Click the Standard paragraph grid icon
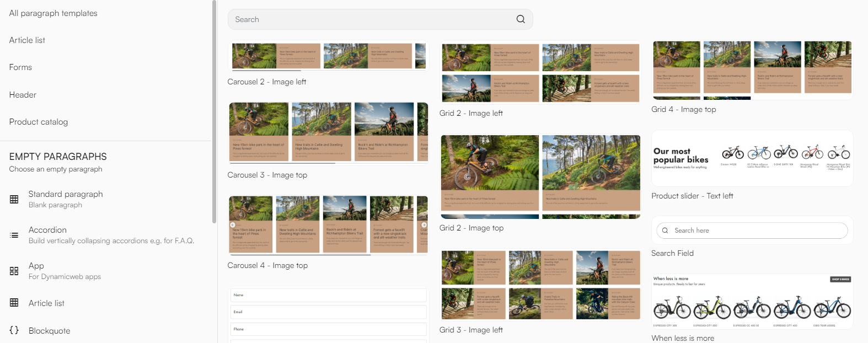The image size is (868, 343). click(14, 199)
